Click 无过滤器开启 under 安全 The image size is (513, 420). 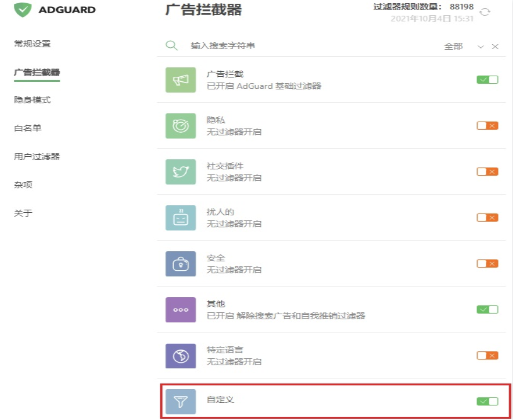234,270
